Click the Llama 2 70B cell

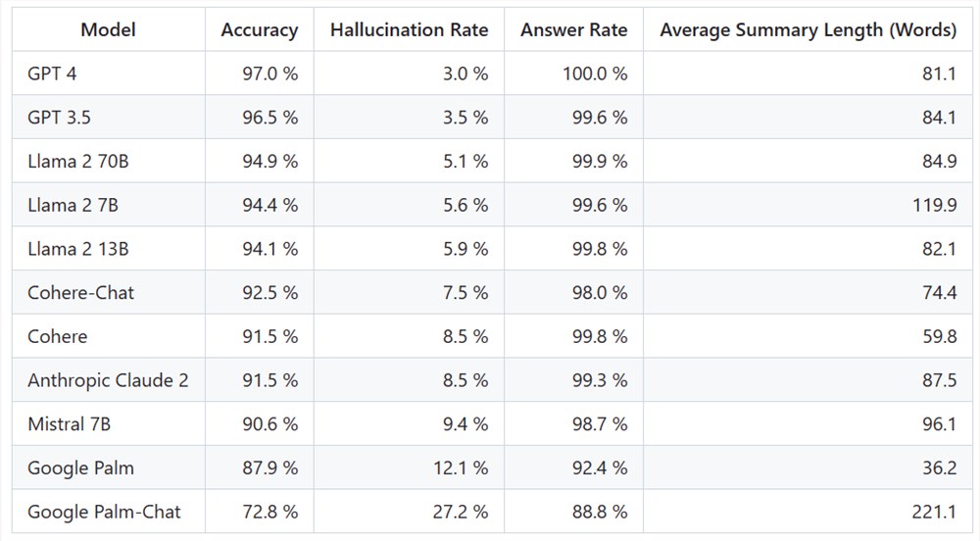point(77,161)
